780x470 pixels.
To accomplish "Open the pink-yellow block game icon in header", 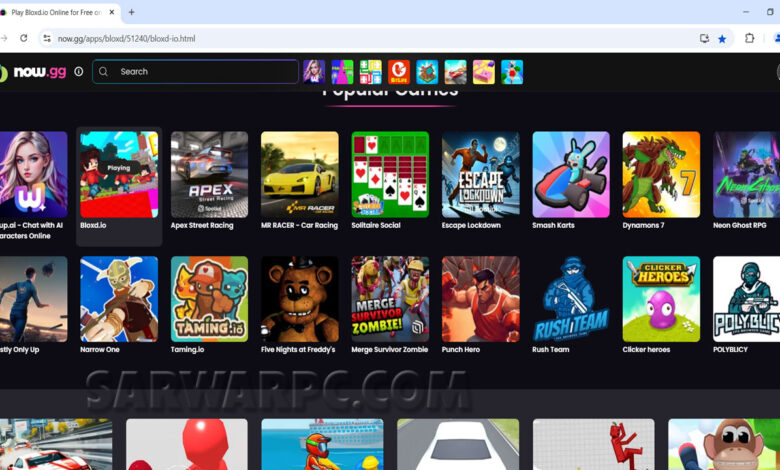I will point(484,72).
